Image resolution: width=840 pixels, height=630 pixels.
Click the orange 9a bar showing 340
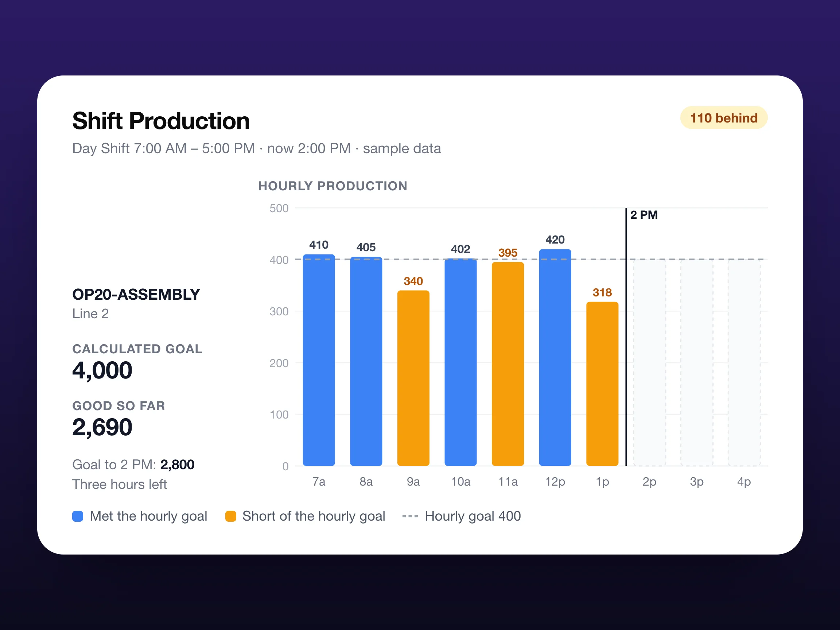413,378
